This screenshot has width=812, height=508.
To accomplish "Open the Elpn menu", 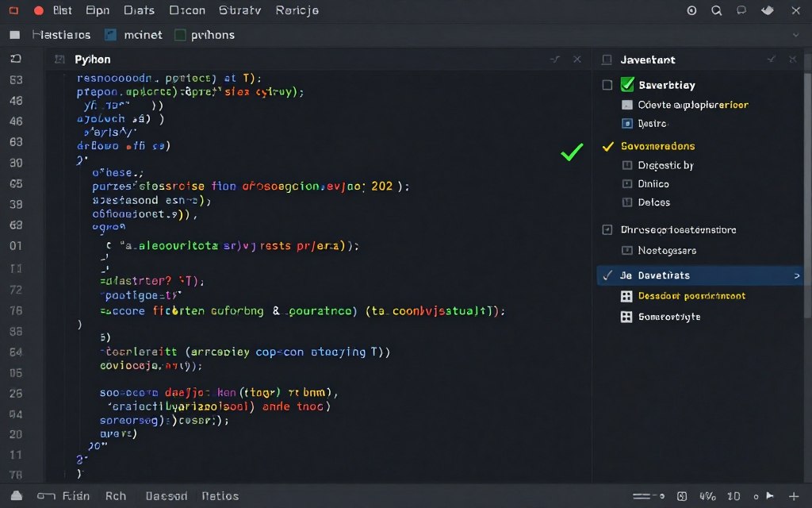I will [x=98, y=10].
